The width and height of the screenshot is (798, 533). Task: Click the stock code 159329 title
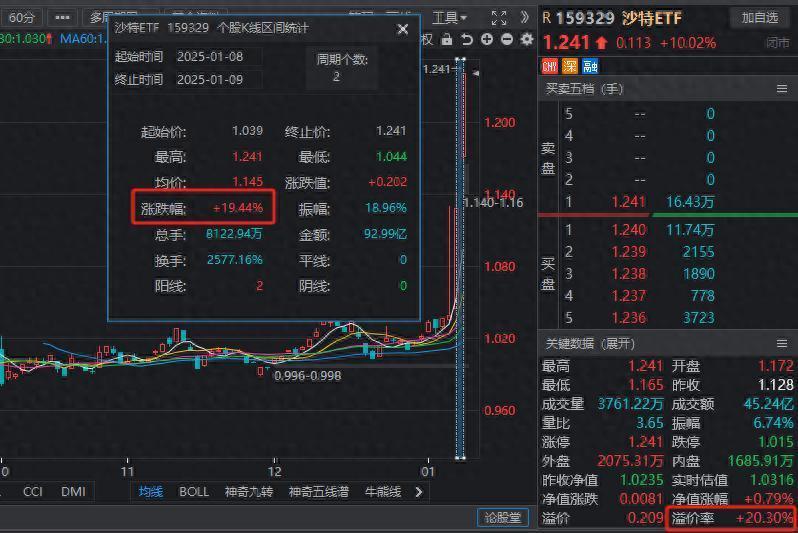coord(585,18)
